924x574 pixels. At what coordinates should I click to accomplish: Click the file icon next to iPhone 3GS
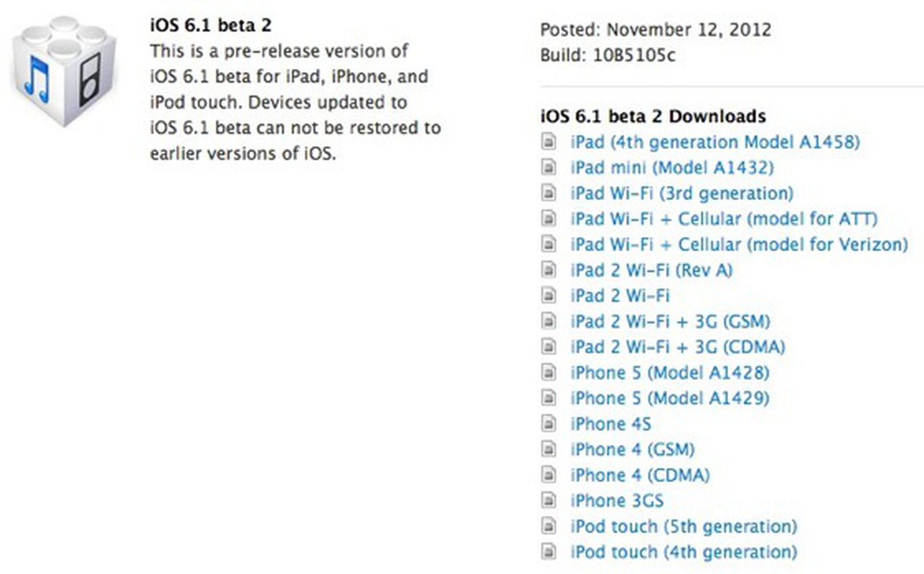547,500
